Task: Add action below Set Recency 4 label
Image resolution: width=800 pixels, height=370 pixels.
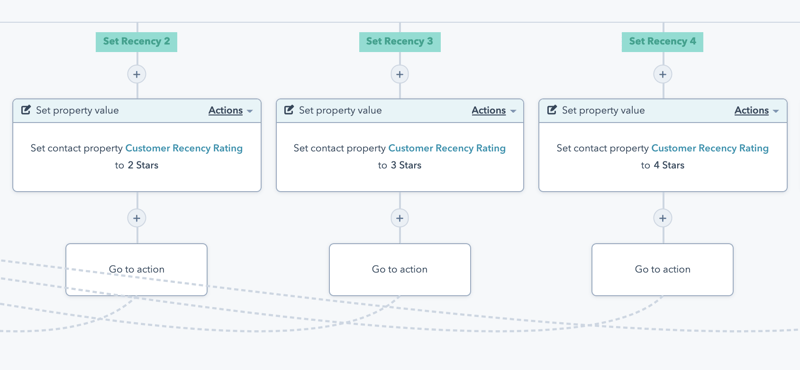Action: click(662, 75)
